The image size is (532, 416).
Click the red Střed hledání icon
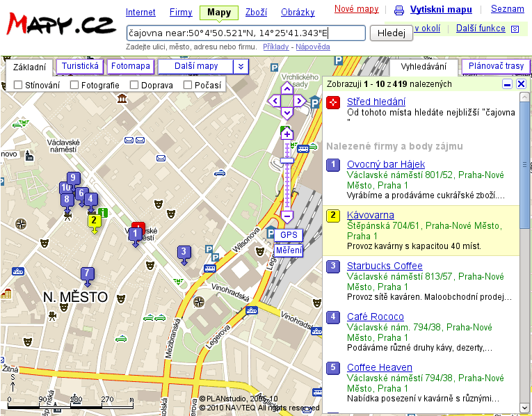333,102
